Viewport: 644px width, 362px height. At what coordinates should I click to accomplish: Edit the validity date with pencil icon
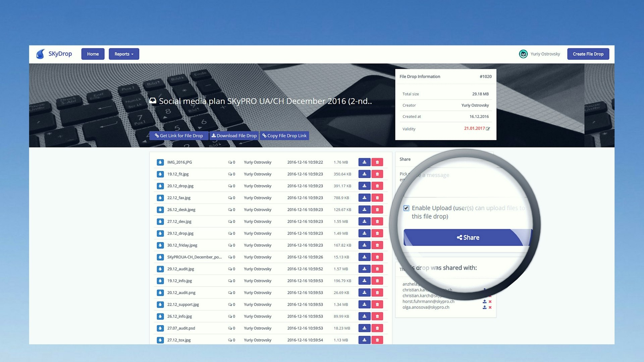488,129
